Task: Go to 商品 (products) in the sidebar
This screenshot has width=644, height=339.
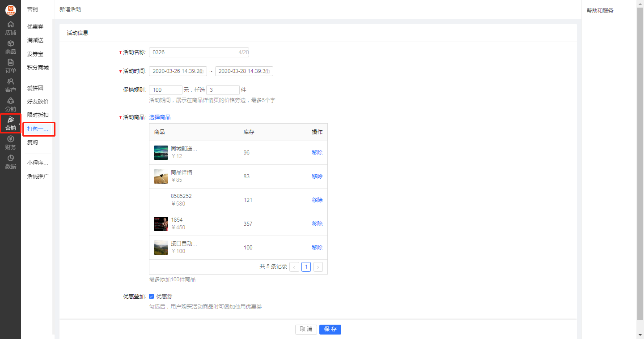Action: (x=10, y=47)
